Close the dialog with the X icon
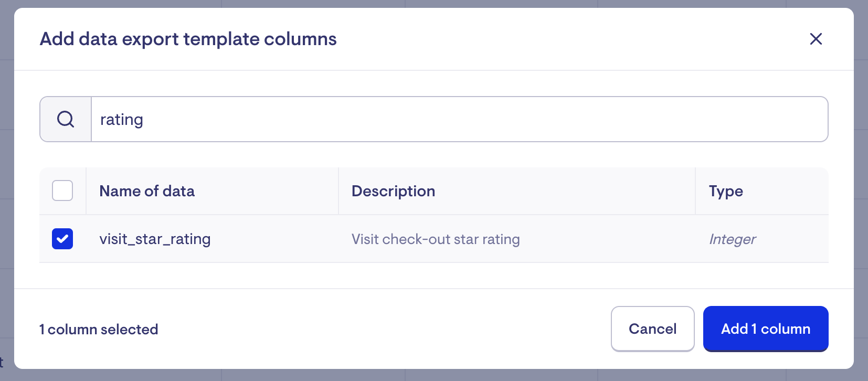Viewport: 868px width, 381px height. click(816, 39)
